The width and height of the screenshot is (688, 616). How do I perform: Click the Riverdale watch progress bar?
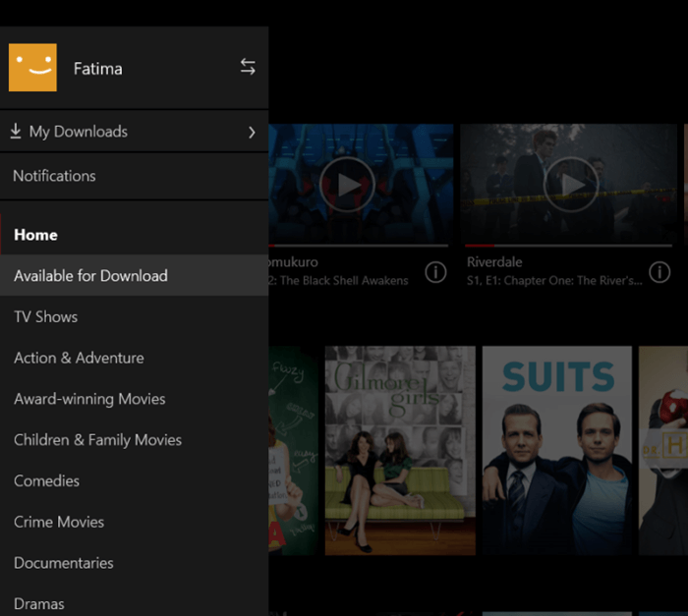tap(568, 246)
